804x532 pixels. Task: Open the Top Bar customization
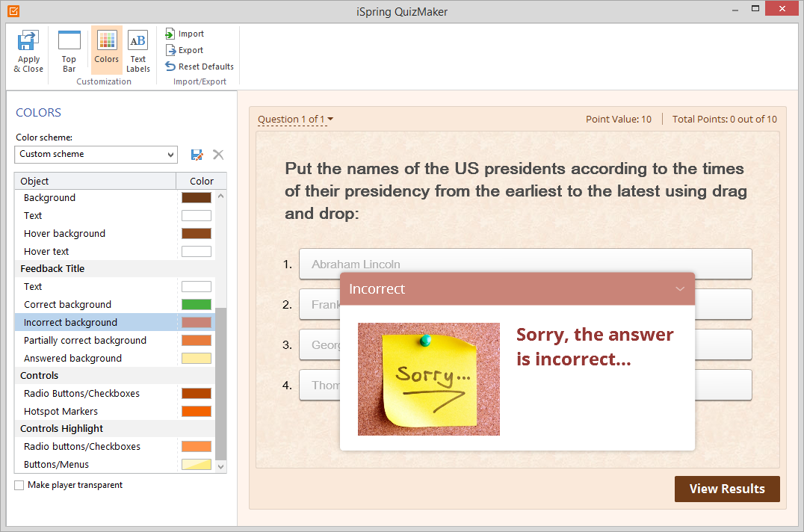pyautogui.click(x=69, y=41)
